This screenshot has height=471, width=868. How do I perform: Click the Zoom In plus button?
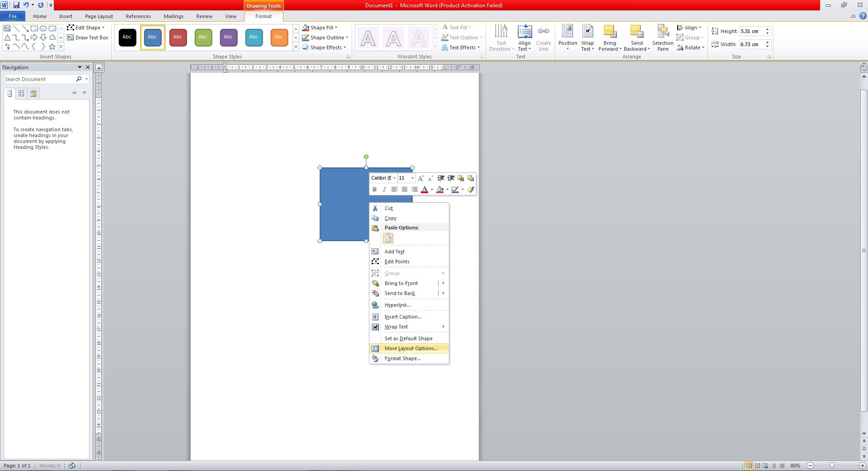point(862,466)
